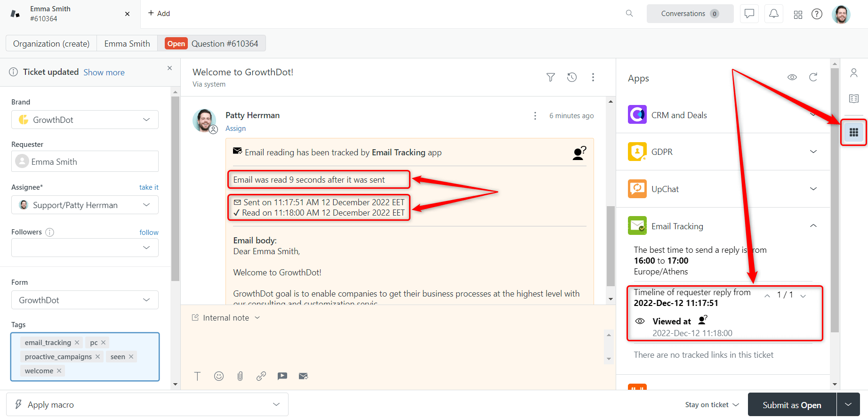The height and width of the screenshot is (418, 868).
Task: Open the Followers dropdown
Action: coord(85,248)
